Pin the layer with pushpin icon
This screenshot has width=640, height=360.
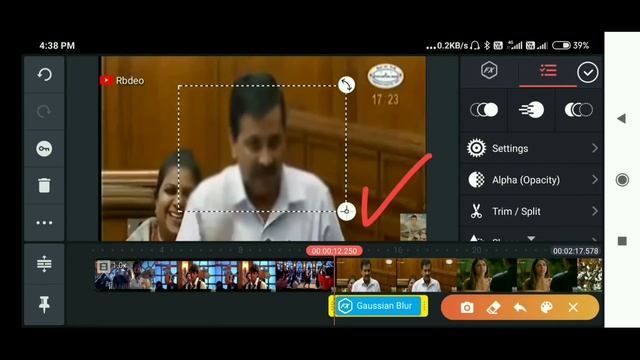(x=44, y=304)
